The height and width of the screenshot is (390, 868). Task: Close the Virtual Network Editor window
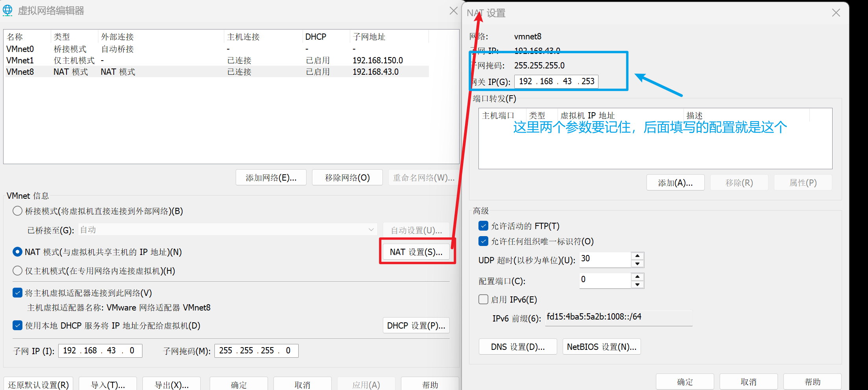tap(454, 11)
